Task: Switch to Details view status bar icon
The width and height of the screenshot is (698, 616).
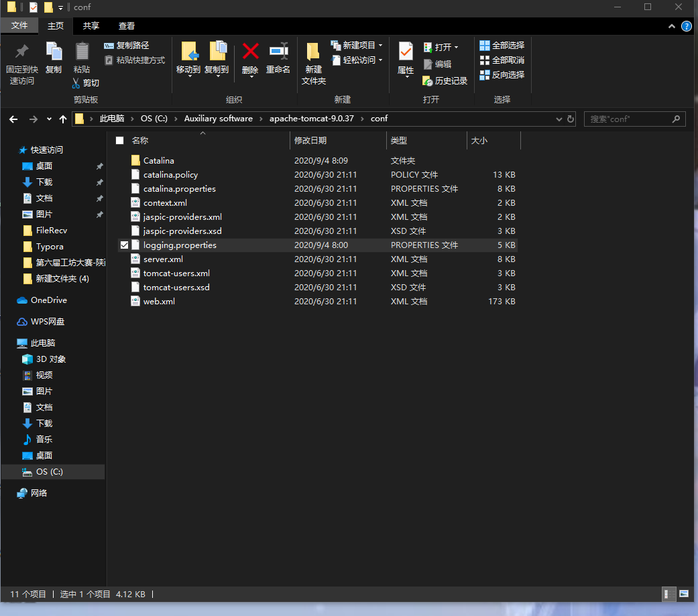Action: (x=668, y=594)
